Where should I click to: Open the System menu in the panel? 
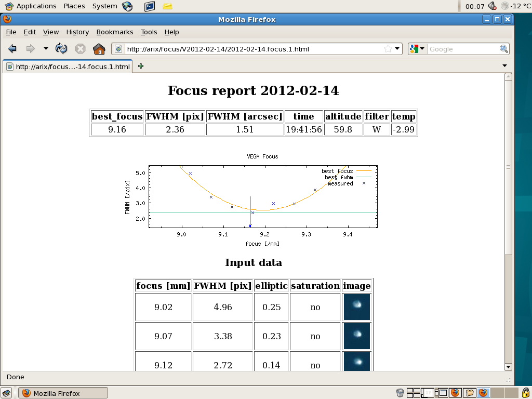coord(104,6)
